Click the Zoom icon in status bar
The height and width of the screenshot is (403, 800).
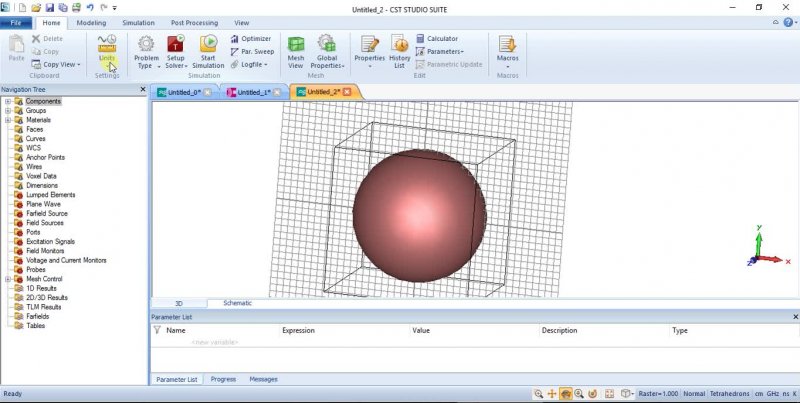538,394
